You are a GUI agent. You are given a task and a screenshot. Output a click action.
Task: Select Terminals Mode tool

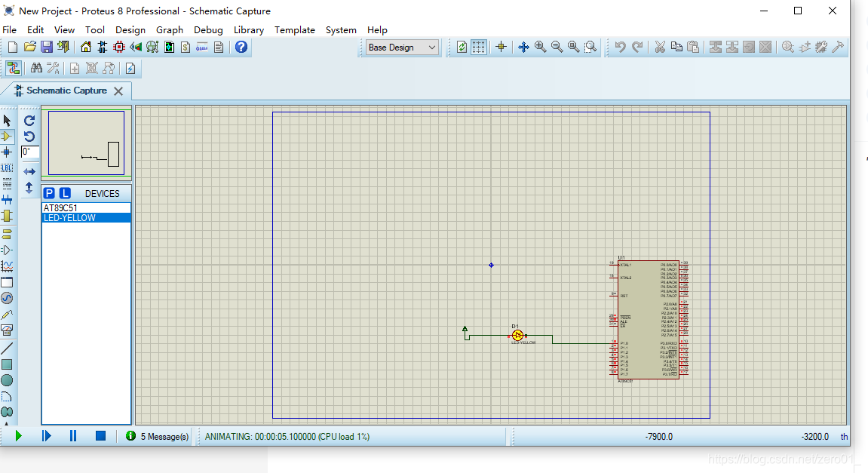click(x=8, y=235)
